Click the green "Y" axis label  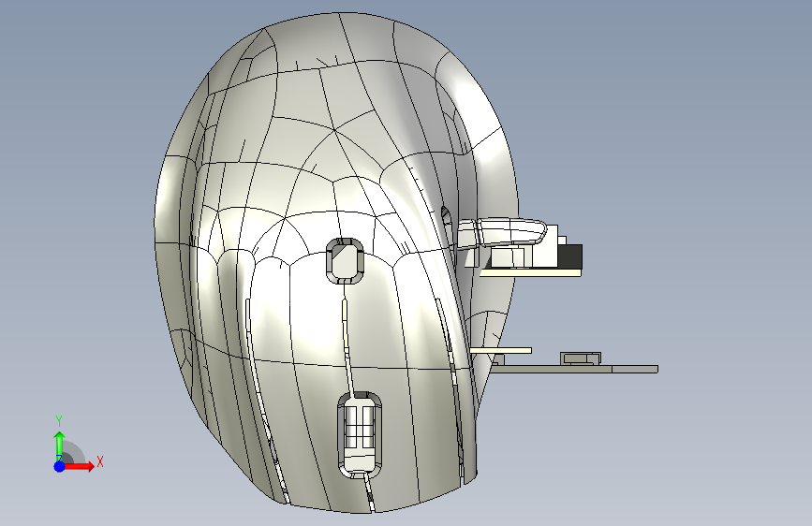click(59, 421)
